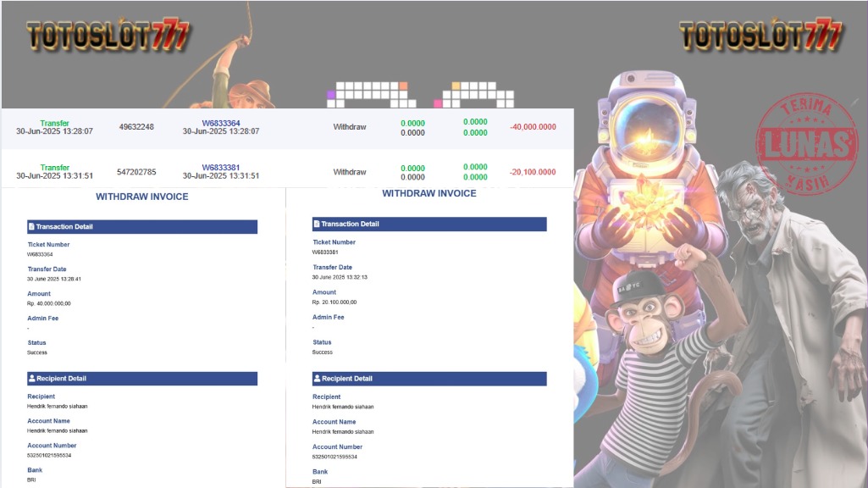Viewport: 868px width, 488px height.
Task: Click the Transaction Detail document icon, invoice W6833381
Action: [317, 224]
